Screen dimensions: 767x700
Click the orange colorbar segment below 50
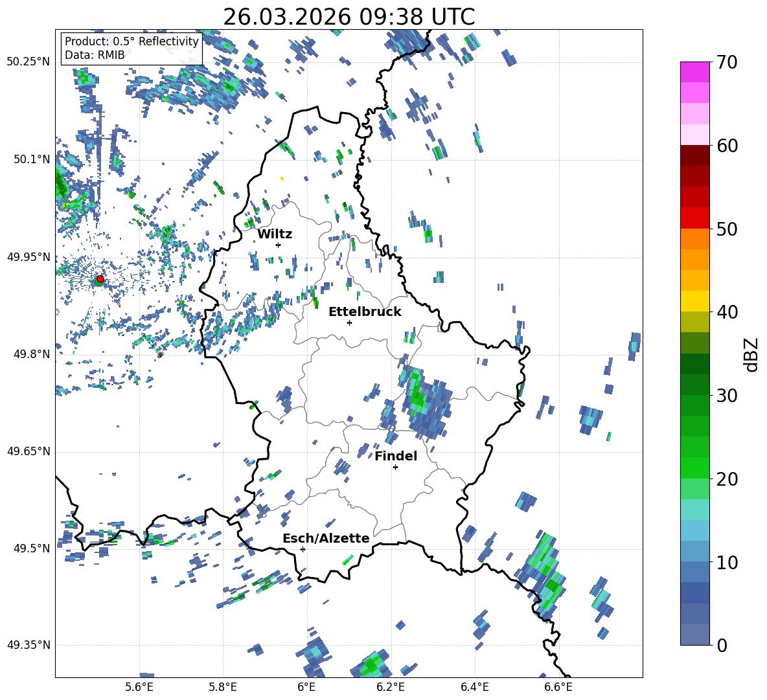coord(694,239)
